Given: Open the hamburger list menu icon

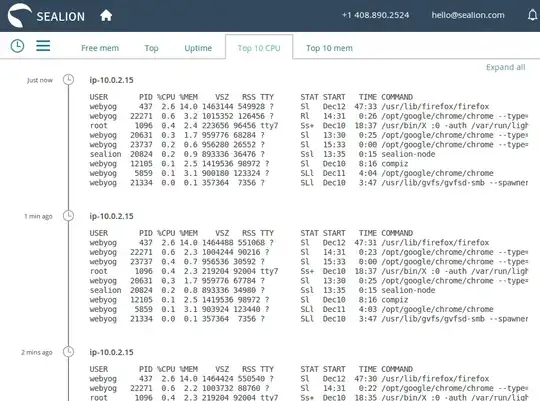Looking at the screenshot, I should pos(43,45).
